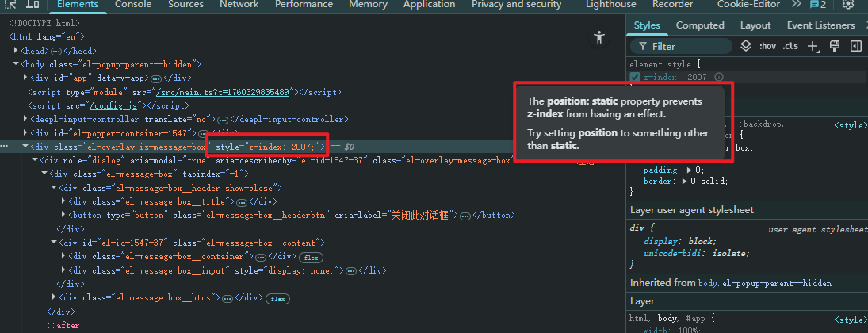Click the Filter styles input field

[681, 46]
